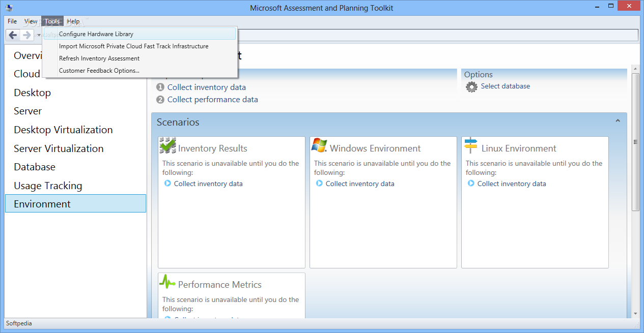Open the navigation history dropdown arrow
This screenshot has width=644, height=333.
click(x=39, y=35)
